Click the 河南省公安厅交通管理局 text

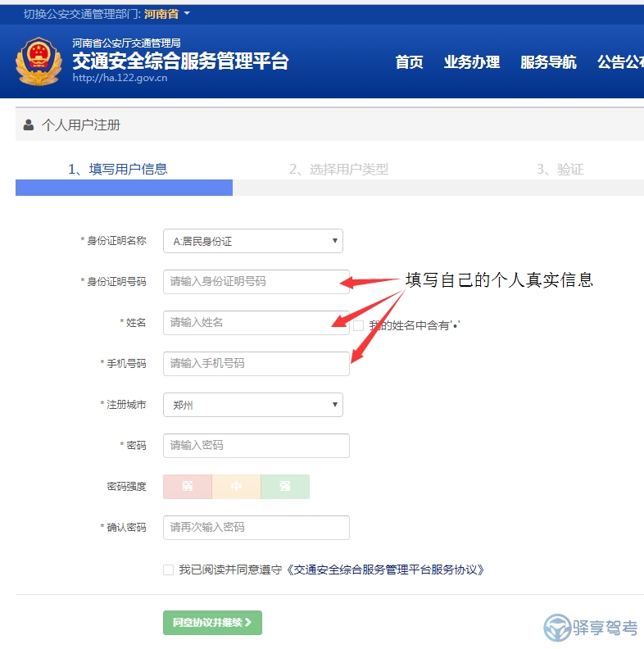[x=127, y=43]
